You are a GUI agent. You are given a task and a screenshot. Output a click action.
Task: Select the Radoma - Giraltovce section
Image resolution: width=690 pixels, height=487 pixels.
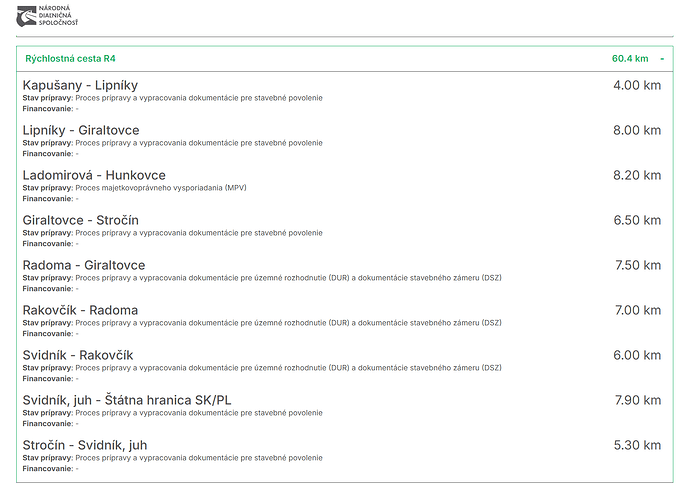coord(84,265)
